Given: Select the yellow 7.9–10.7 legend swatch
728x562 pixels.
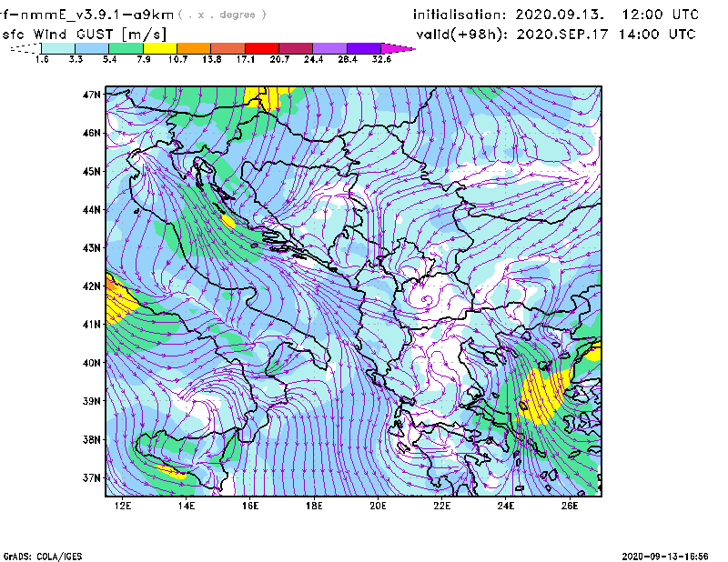Looking at the screenshot, I should tap(160, 48).
